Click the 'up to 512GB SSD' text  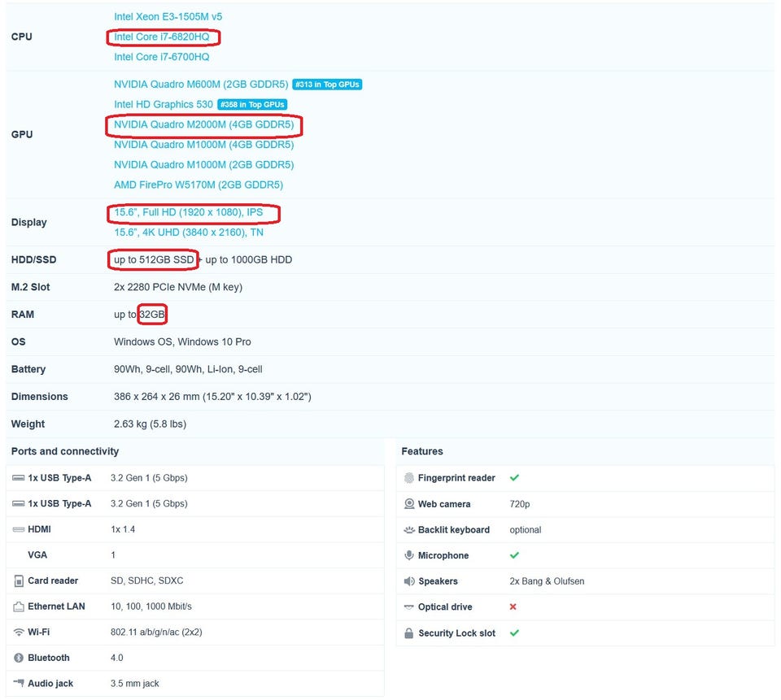[x=154, y=260]
